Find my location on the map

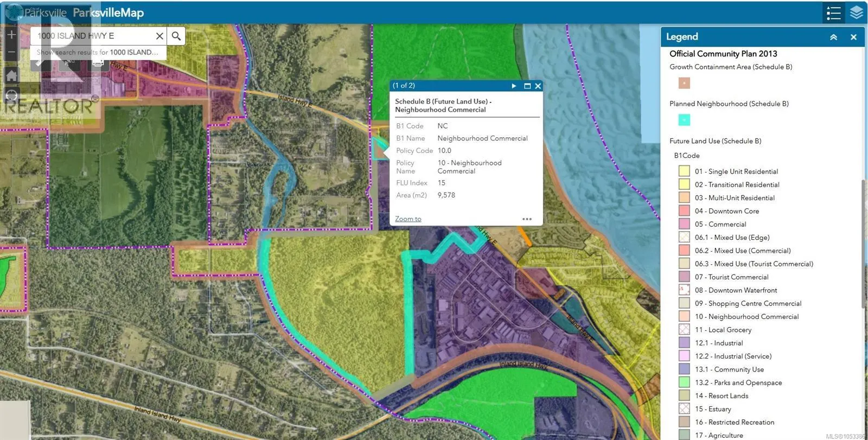[x=11, y=97]
